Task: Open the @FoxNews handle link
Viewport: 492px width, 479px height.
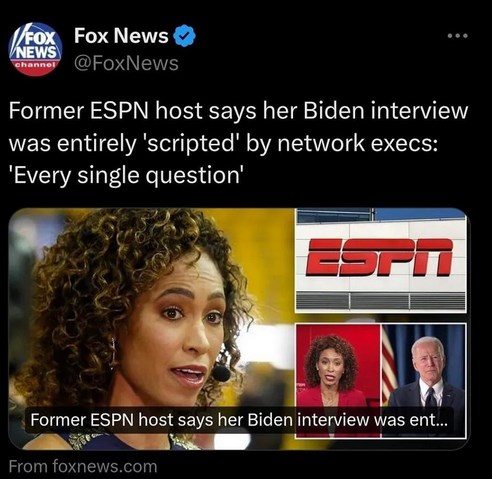Action: 126,63
